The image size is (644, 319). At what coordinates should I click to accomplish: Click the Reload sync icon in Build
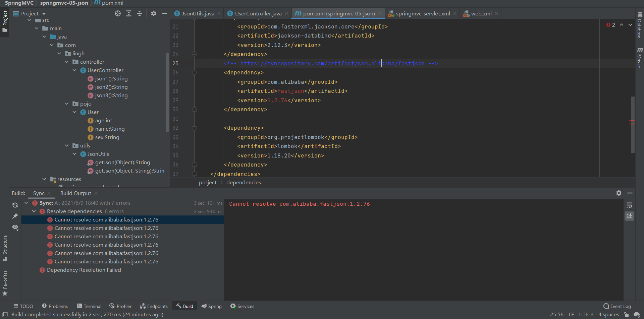(15, 205)
